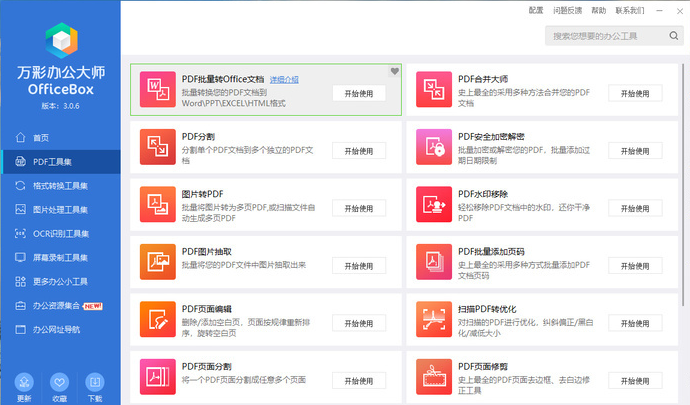Open the PDF水印移除 tool icon
The image size is (690, 405).
(x=434, y=204)
